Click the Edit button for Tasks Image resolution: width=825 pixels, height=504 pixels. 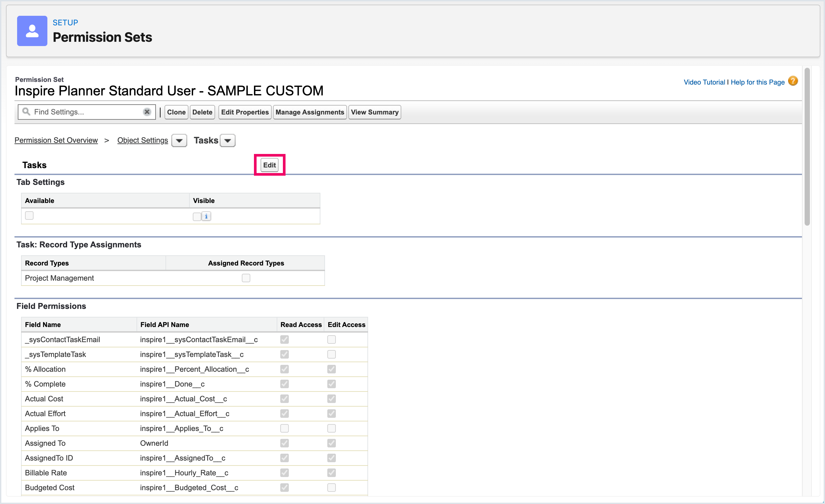[269, 165]
